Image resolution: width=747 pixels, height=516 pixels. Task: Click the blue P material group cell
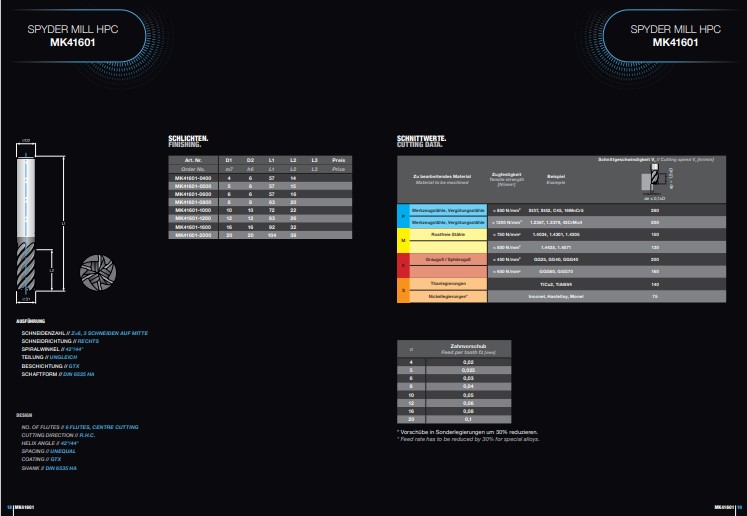(403, 216)
